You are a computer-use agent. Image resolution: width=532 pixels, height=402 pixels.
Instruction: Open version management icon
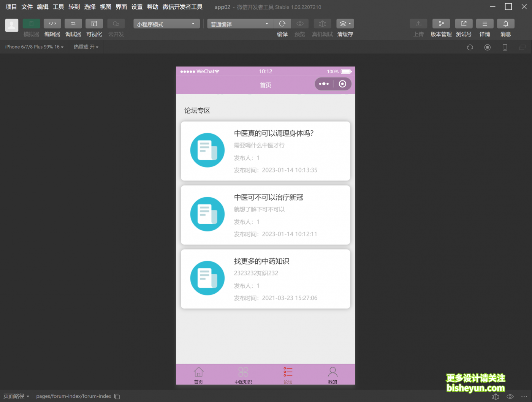[441, 24]
